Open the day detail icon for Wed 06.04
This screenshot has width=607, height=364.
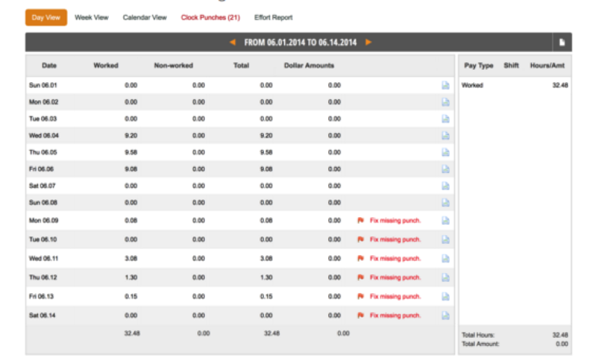click(446, 135)
